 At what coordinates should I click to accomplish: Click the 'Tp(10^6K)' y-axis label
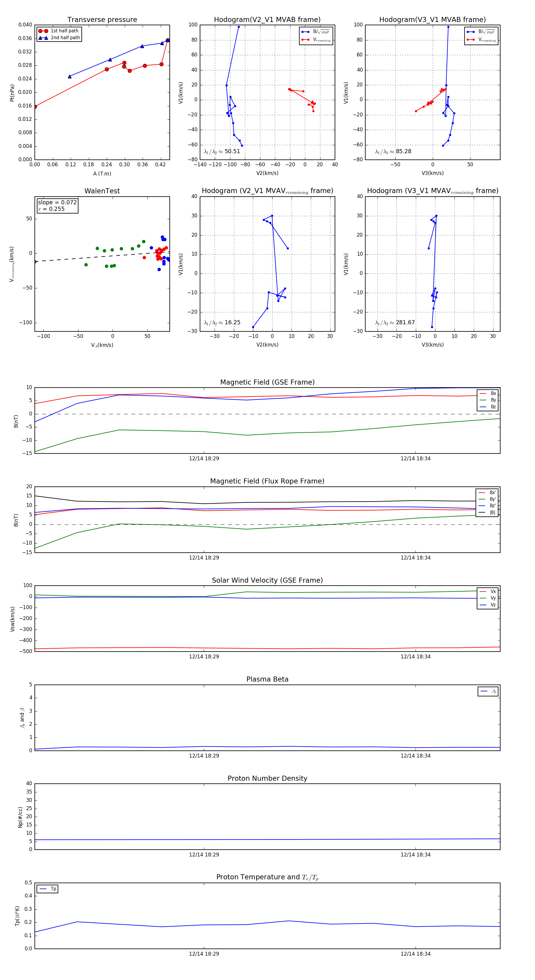17,916
